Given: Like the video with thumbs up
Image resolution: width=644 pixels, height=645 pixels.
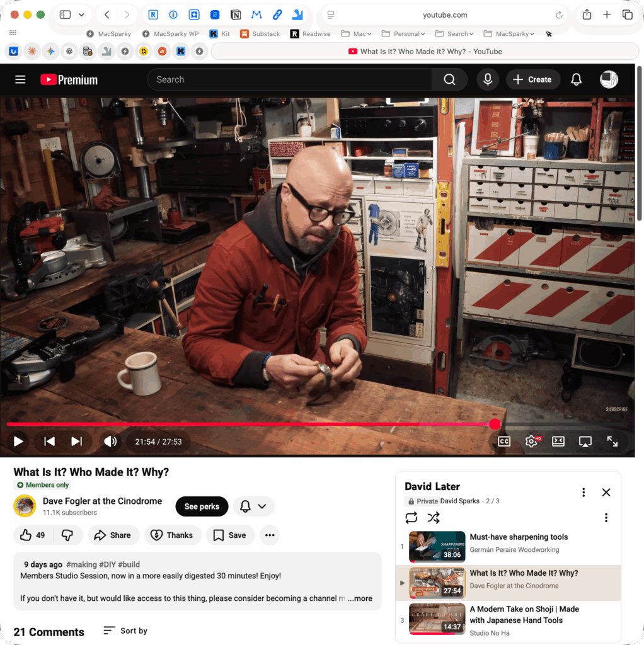Looking at the screenshot, I should pos(26,535).
